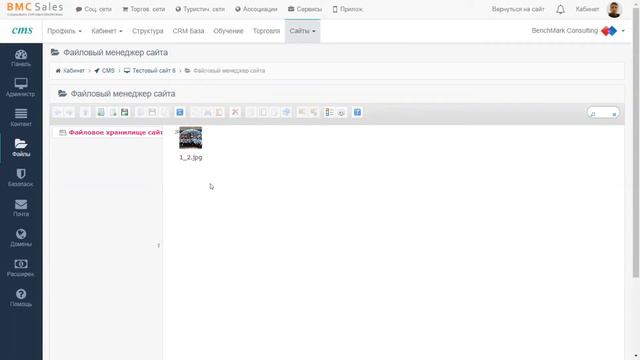The width and height of the screenshot is (640, 360).
Task: Open file manager help blue icon
Action: tap(357, 112)
